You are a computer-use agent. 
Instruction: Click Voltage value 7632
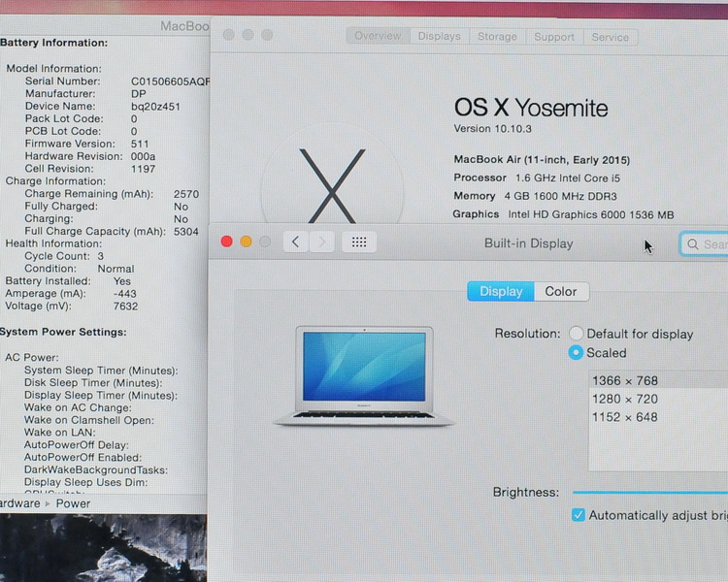tap(125, 307)
